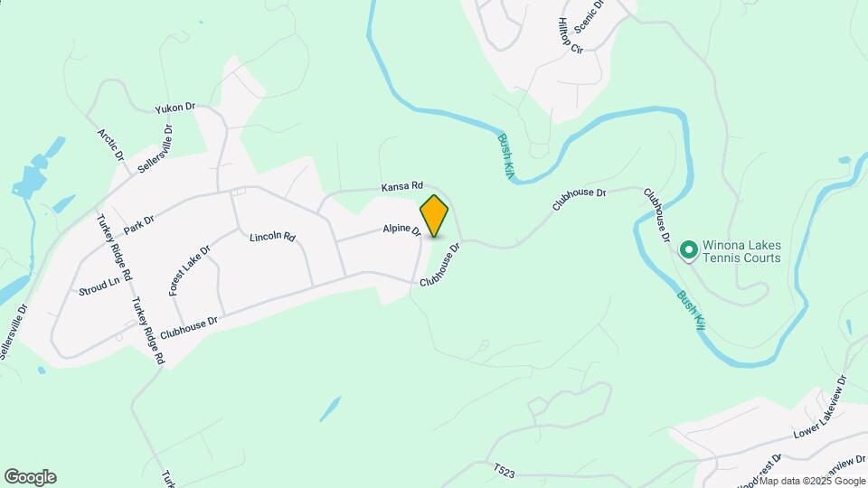Click the Winona Lakes Tennis Courts label
868x488 pixels.
point(741,251)
